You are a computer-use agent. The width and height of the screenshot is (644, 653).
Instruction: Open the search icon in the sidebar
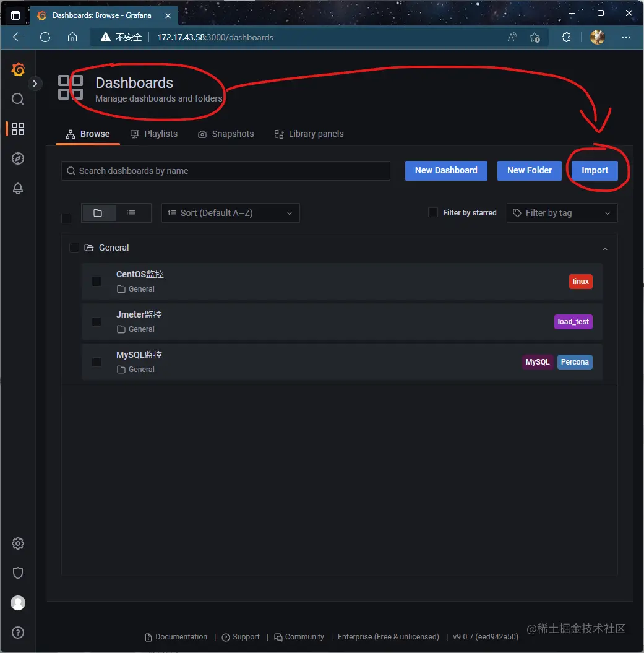pyautogui.click(x=18, y=99)
